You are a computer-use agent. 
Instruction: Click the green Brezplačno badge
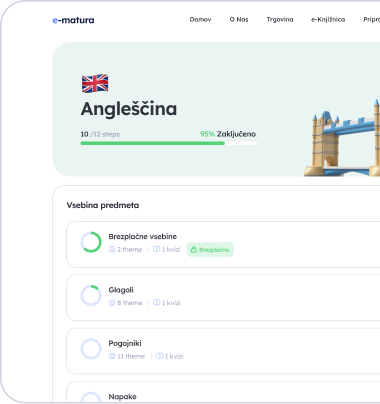coord(210,250)
